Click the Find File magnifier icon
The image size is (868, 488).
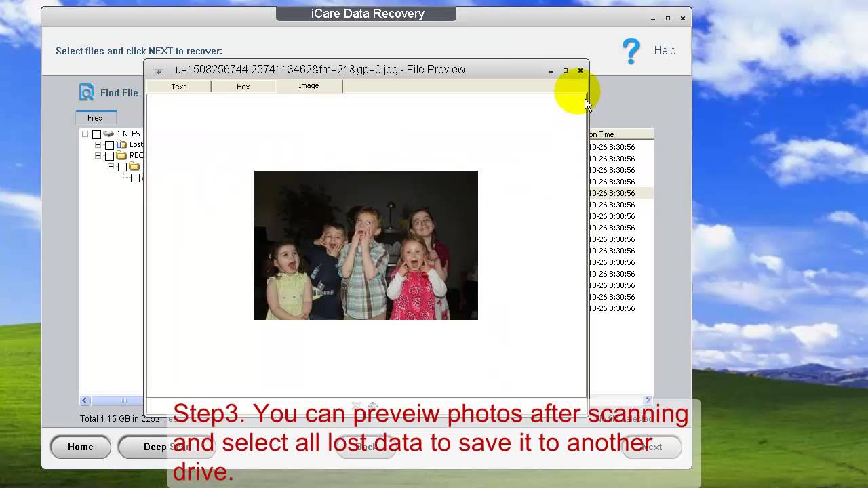[x=87, y=92]
